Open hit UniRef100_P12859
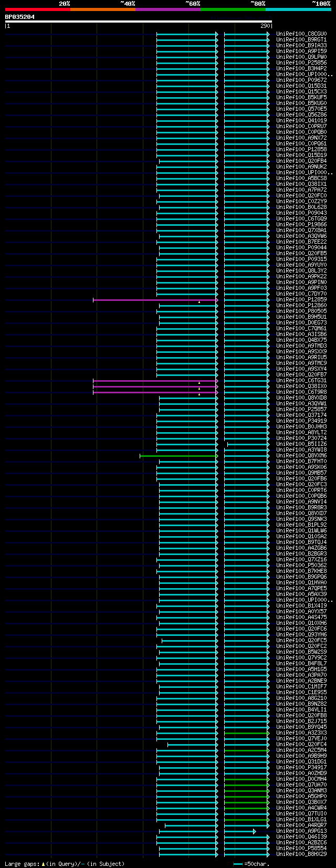The width and height of the screenshot is (336, 868). [301, 300]
